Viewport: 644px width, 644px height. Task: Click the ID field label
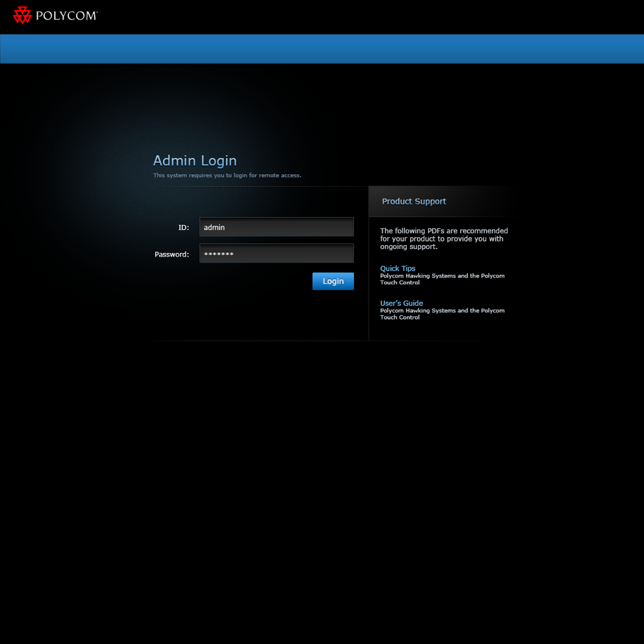(x=183, y=227)
